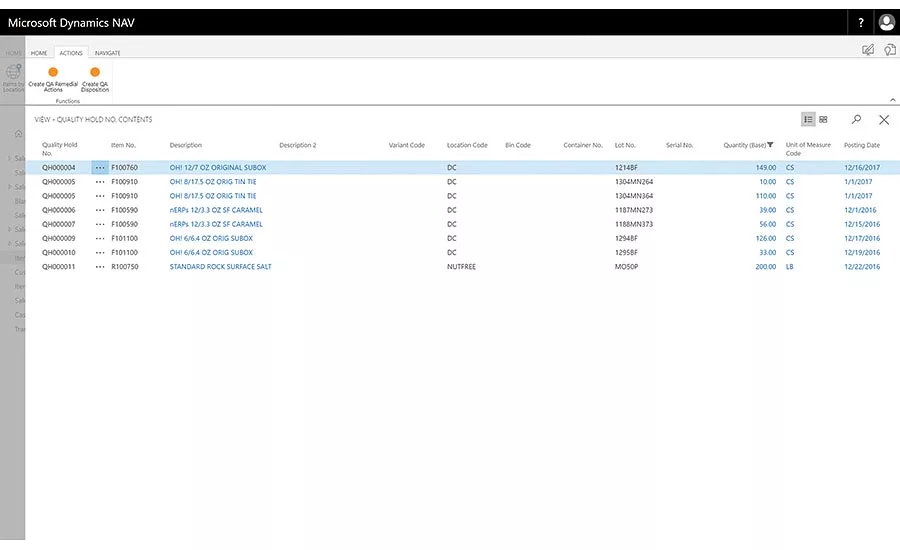Screen dimensions: 900x550
Task: Sort by Bin Code column header
Action: pos(518,145)
